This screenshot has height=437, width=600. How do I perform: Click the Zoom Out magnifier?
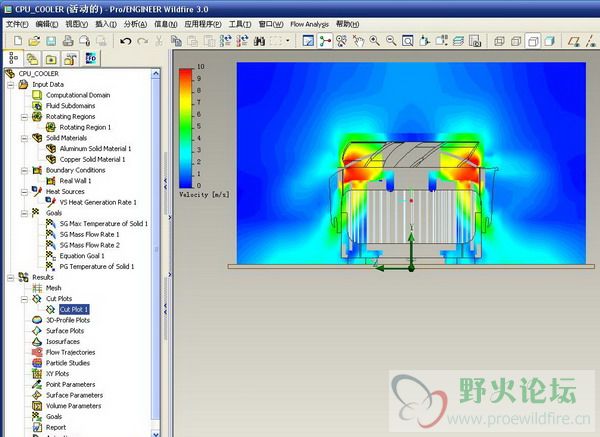click(391, 41)
